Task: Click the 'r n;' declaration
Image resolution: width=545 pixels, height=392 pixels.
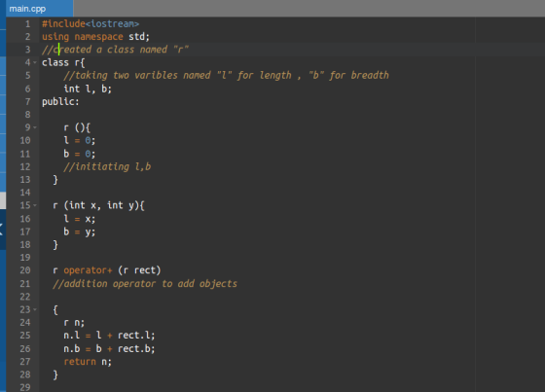Action: [x=74, y=323]
